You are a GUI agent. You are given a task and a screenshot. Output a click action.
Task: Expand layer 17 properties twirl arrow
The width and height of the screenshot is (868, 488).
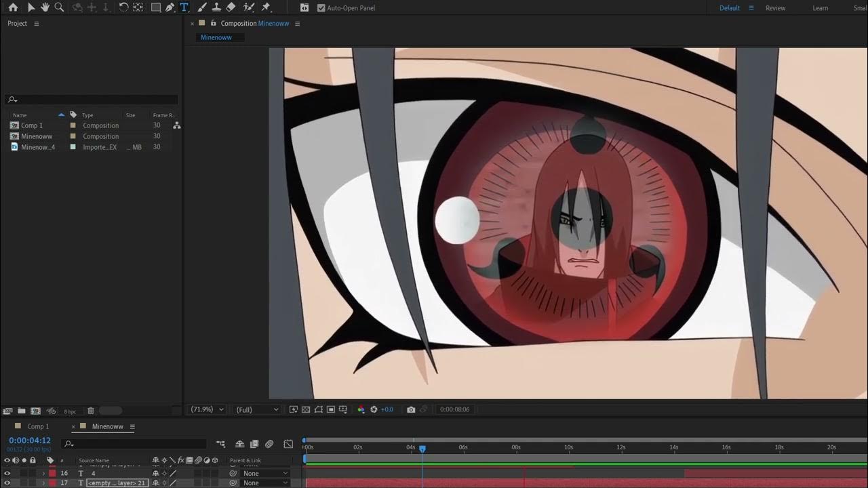click(x=43, y=483)
